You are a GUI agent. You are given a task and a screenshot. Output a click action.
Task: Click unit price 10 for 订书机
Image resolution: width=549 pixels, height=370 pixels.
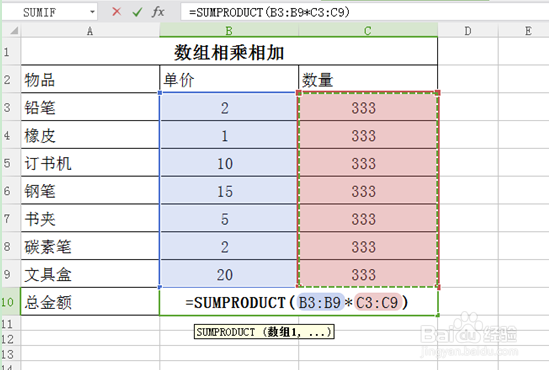click(229, 163)
